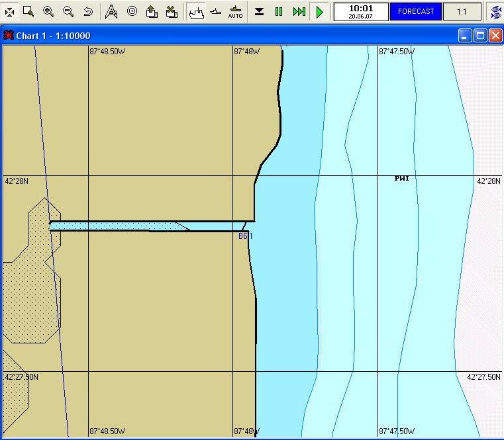Viewport: 504px width, 440px height.
Task: Click the left 42°27.50N latitude label
Action: click(22, 376)
